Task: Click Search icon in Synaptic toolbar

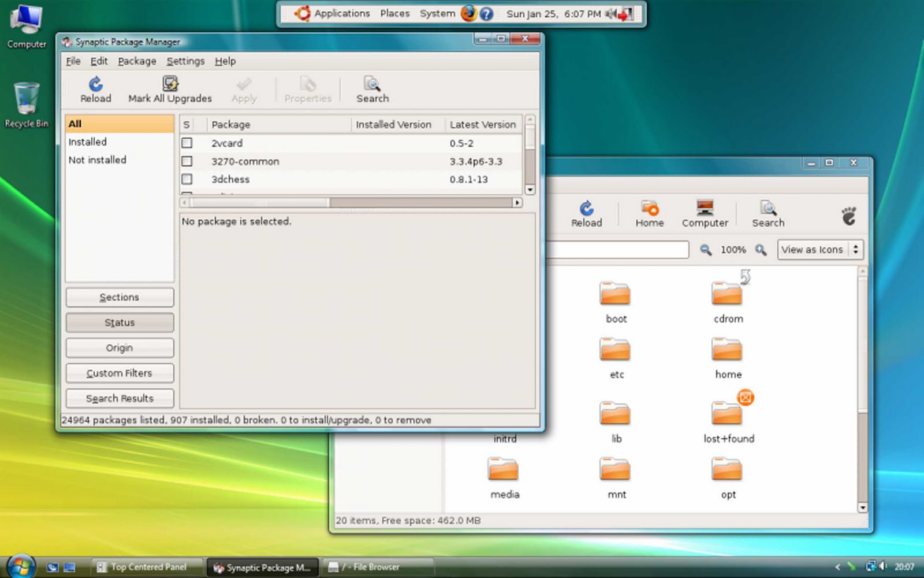Action: [372, 84]
